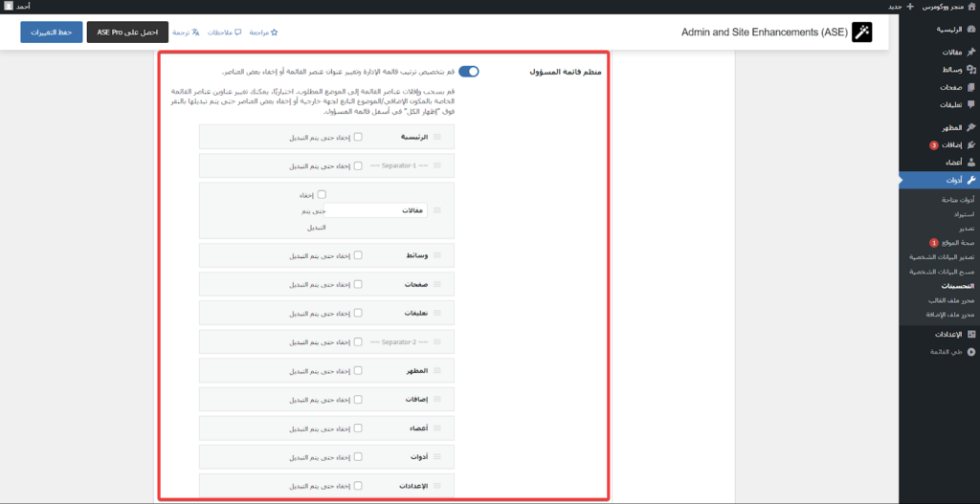This screenshot has width=980, height=504.
Task: Click the drag handle of the الإعدادات list row
Action: point(437,485)
